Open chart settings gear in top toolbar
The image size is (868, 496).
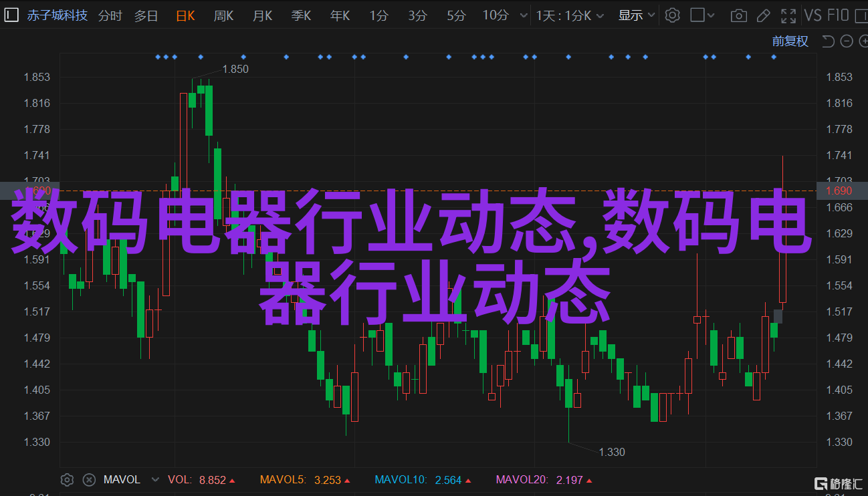(x=672, y=15)
